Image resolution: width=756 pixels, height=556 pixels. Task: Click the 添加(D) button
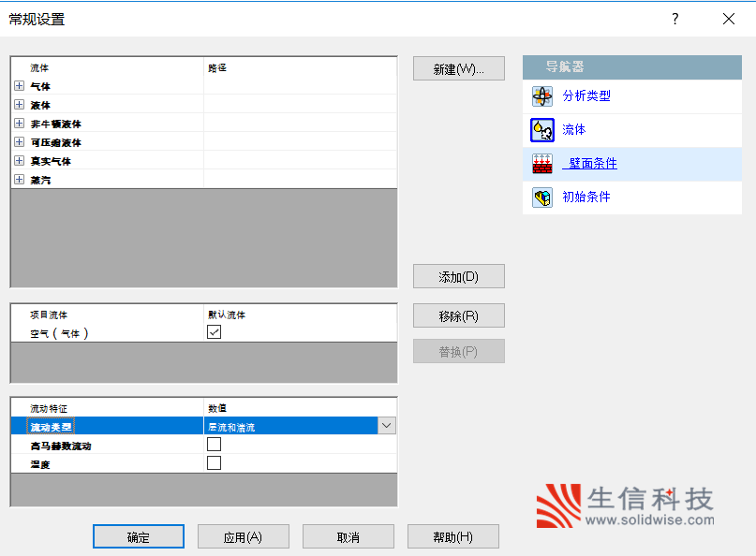point(458,277)
